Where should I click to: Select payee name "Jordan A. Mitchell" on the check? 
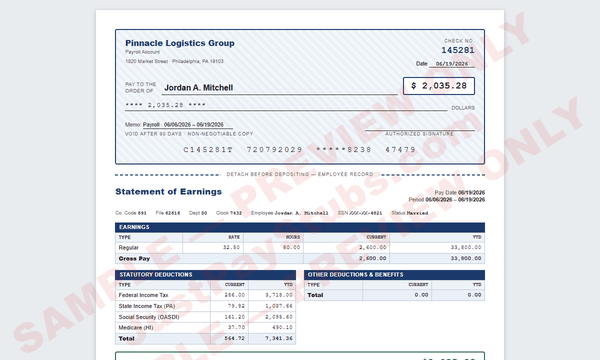[x=199, y=88]
